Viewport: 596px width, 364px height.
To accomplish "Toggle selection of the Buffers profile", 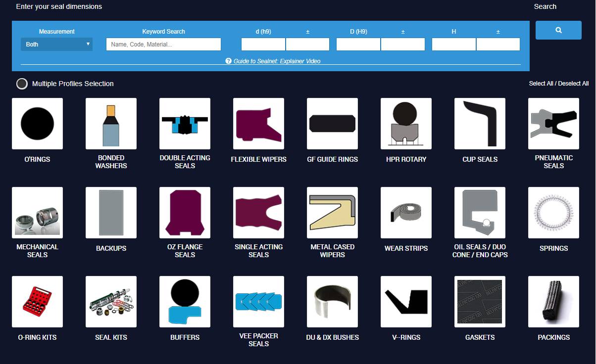I will point(185,302).
